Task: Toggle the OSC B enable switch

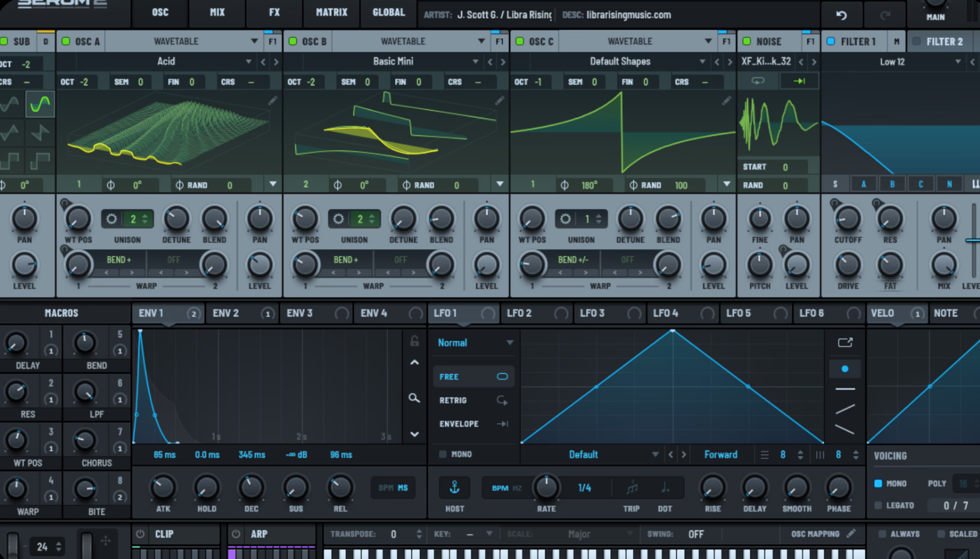Action: click(x=293, y=41)
